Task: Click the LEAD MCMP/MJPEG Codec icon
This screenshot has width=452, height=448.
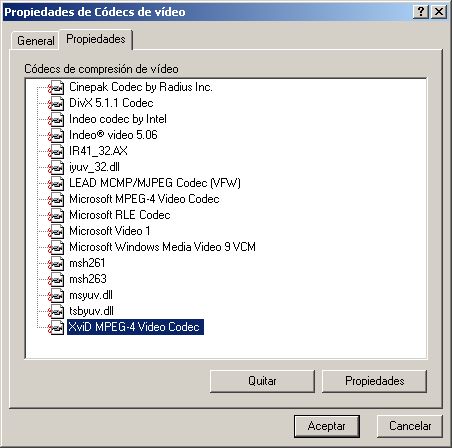Action: pyautogui.click(x=56, y=184)
